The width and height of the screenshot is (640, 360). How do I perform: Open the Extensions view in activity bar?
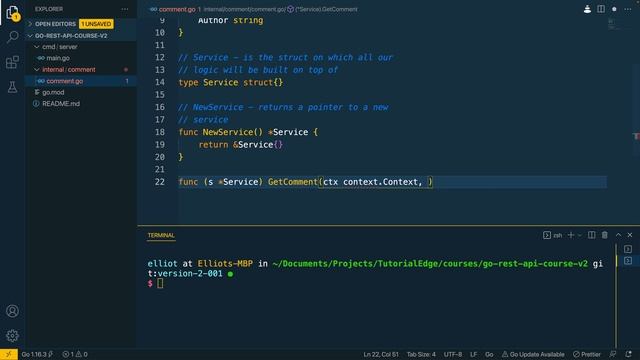(x=13, y=62)
